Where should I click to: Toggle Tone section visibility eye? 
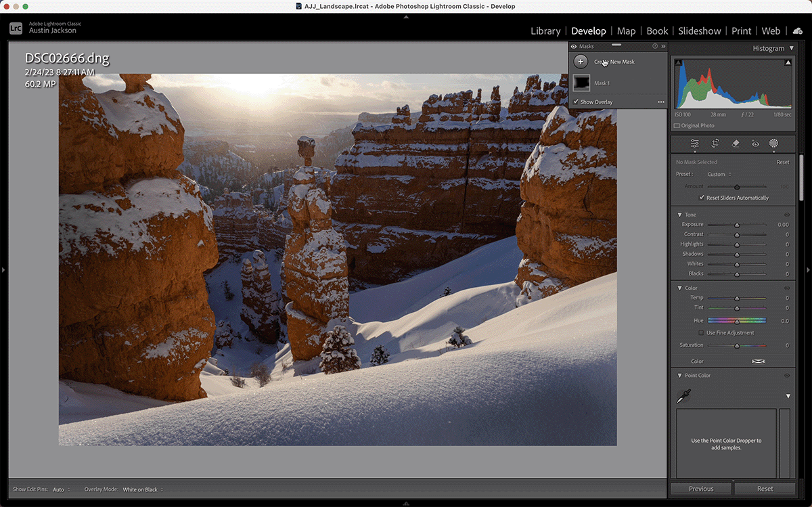coord(787,215)
